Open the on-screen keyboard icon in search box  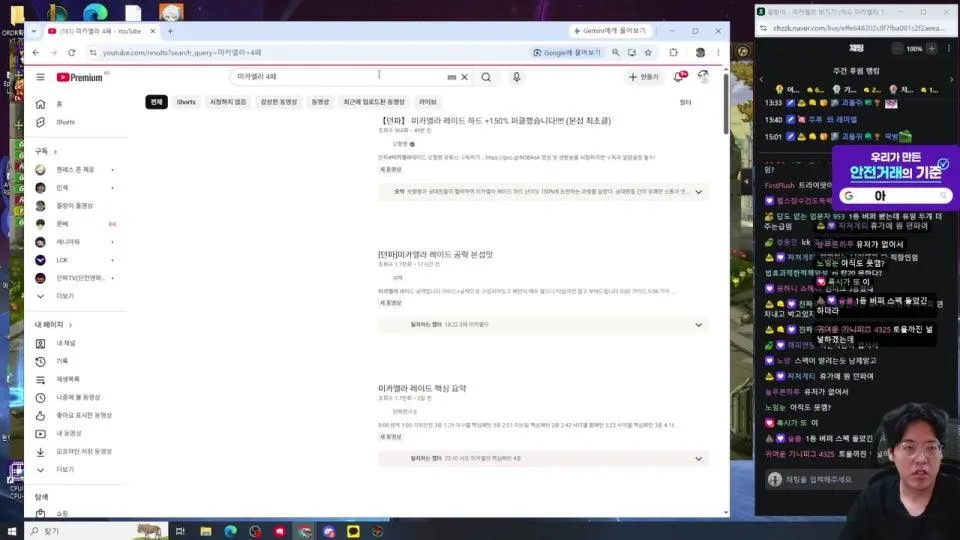(x=452, y=77)
